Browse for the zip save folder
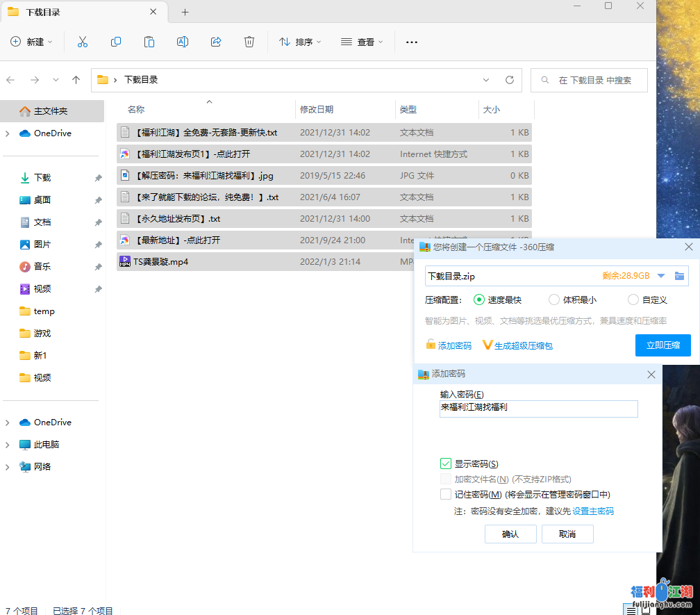Image resolution: width=700 pixels, height=615 pixels. tap(679, 276)
